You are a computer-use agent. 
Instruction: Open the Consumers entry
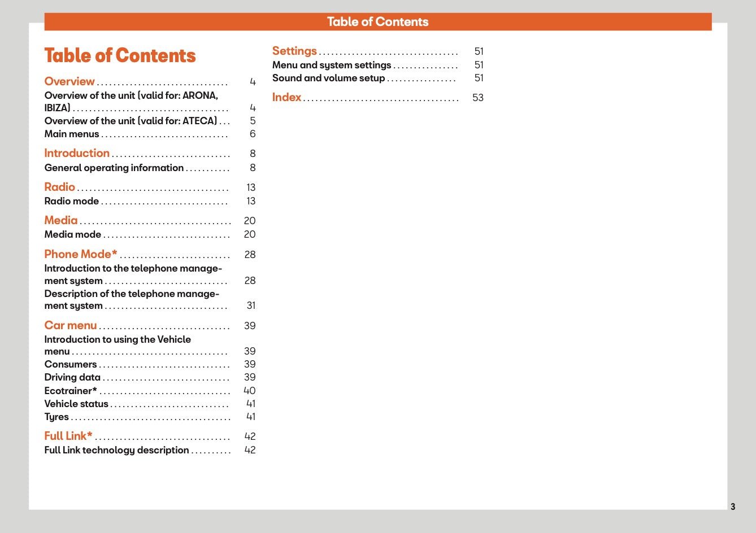(71, 364)
